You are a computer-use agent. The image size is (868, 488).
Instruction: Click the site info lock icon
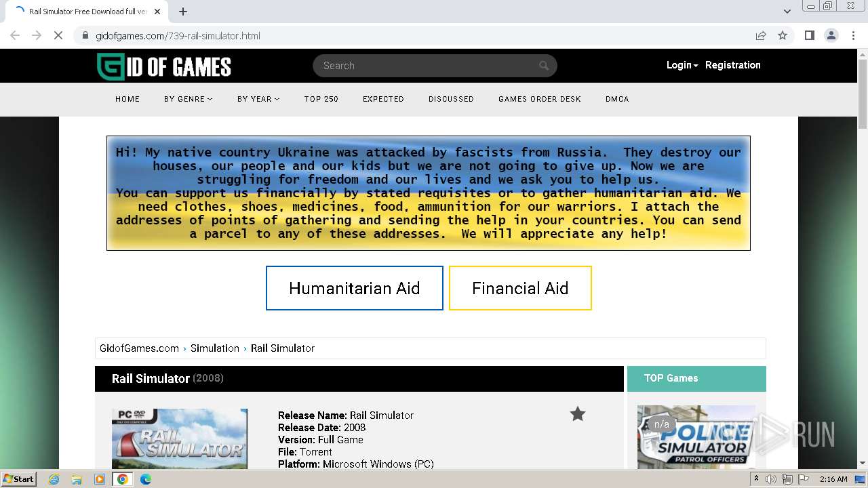coord(85,36)
